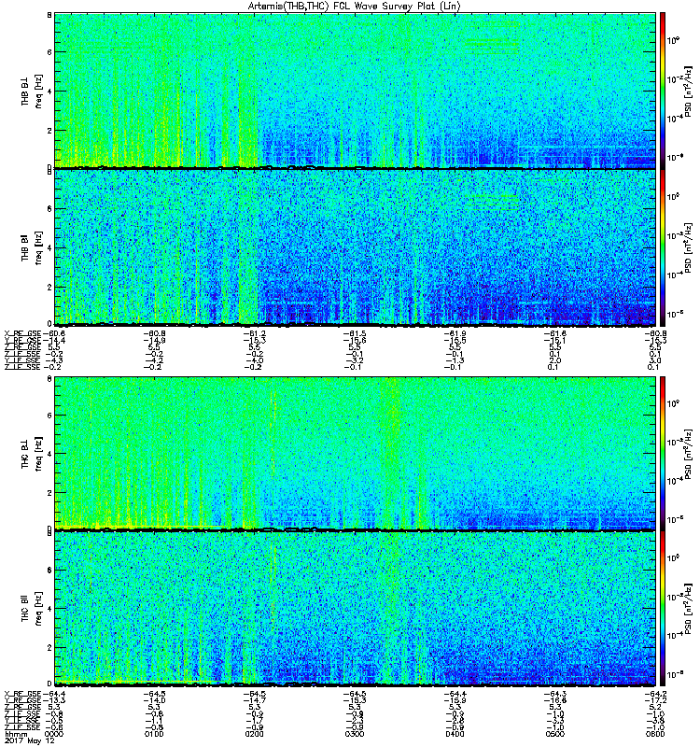
Task: Click the THB X_RE_GSE value '-61.2'
Action: tap(254, 334)
